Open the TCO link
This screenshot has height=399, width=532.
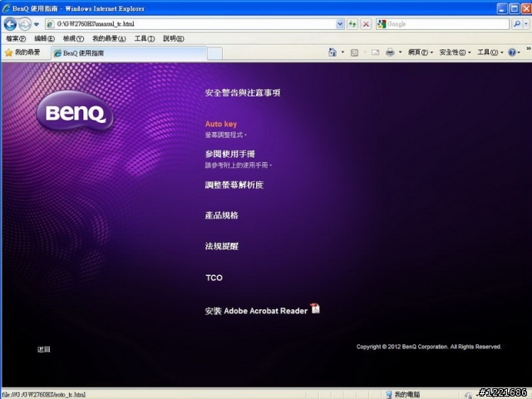point(214,278)
